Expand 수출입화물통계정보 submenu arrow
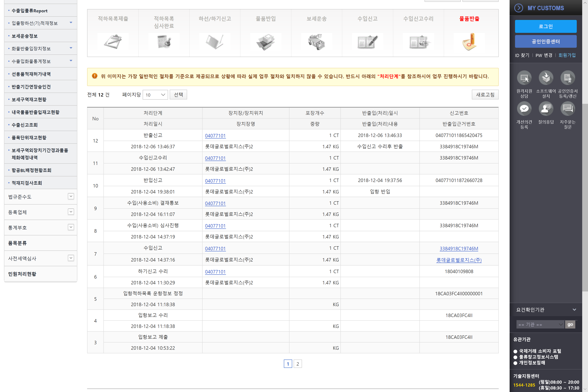 click(x=71, y=61)
